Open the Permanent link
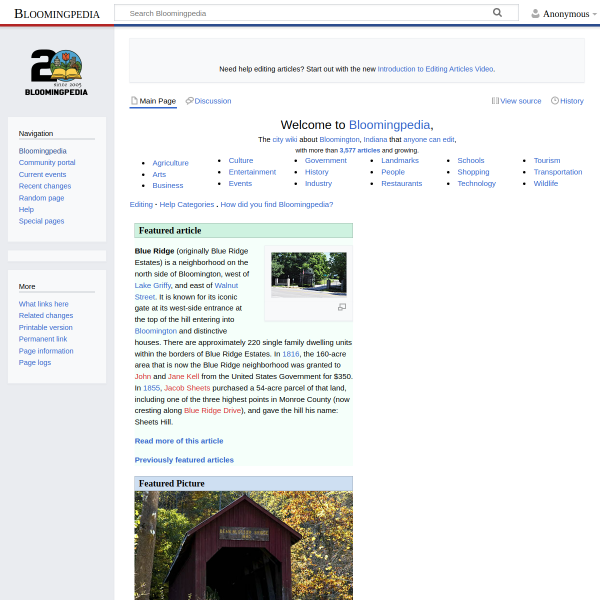 [x=43, y=339]
